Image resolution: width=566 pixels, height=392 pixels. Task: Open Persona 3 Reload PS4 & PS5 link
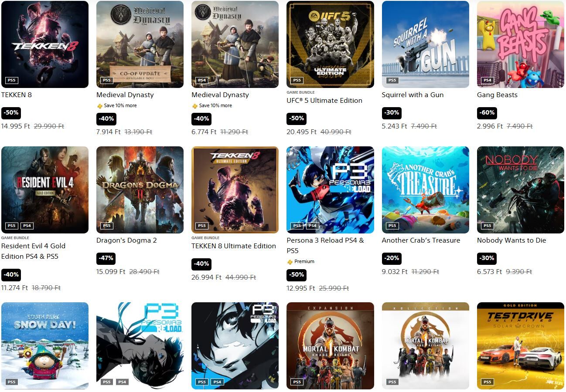pos(325,246)
